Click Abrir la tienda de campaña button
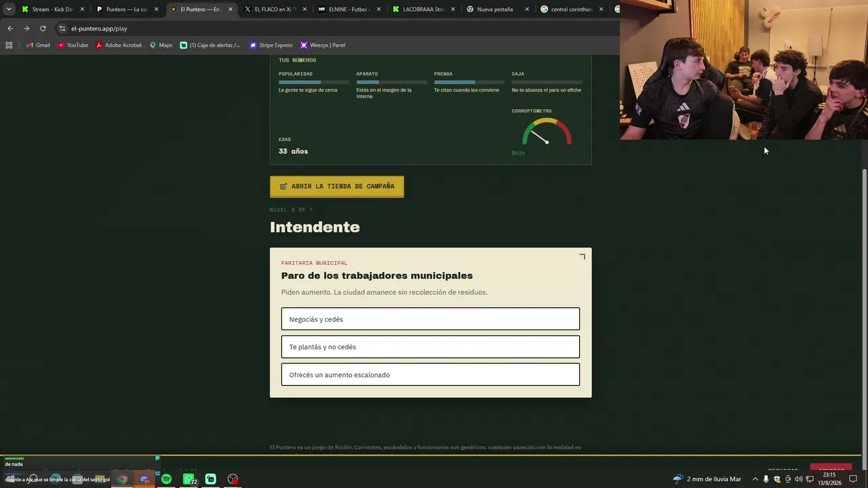 click(336, 186)
